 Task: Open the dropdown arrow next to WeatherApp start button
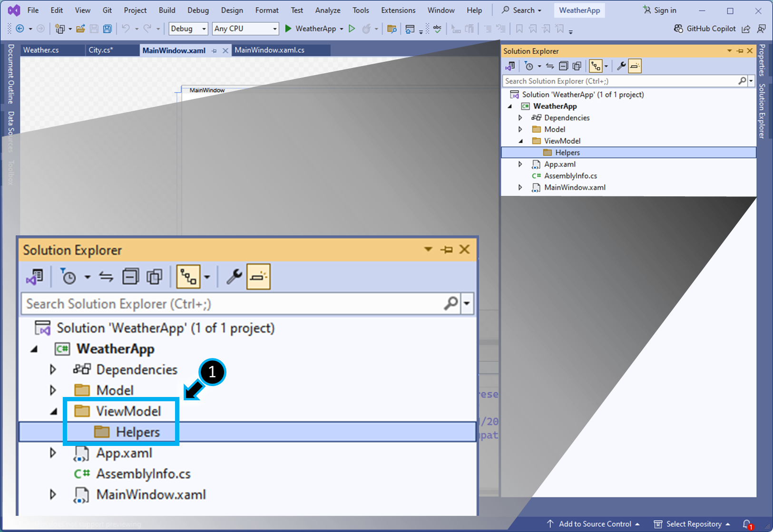coord(342,29)
